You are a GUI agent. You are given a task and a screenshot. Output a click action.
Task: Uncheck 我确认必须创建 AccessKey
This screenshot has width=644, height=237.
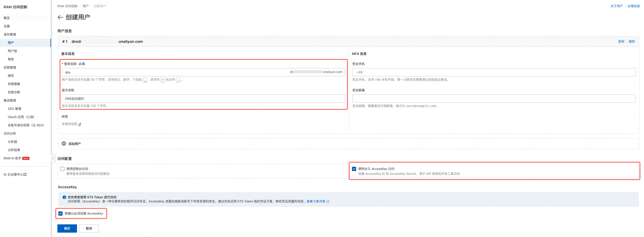pyautogui.click(x=60, y=214)
